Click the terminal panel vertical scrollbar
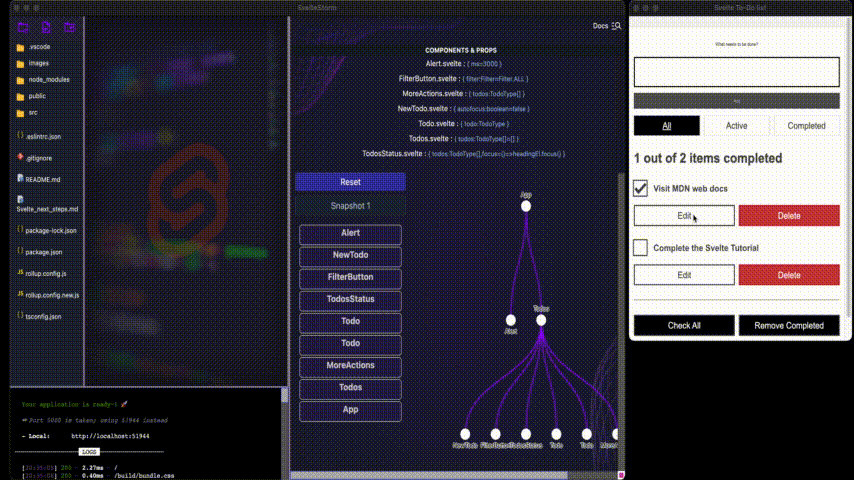This screenshot has width=854, height=480. coord(284,395)
